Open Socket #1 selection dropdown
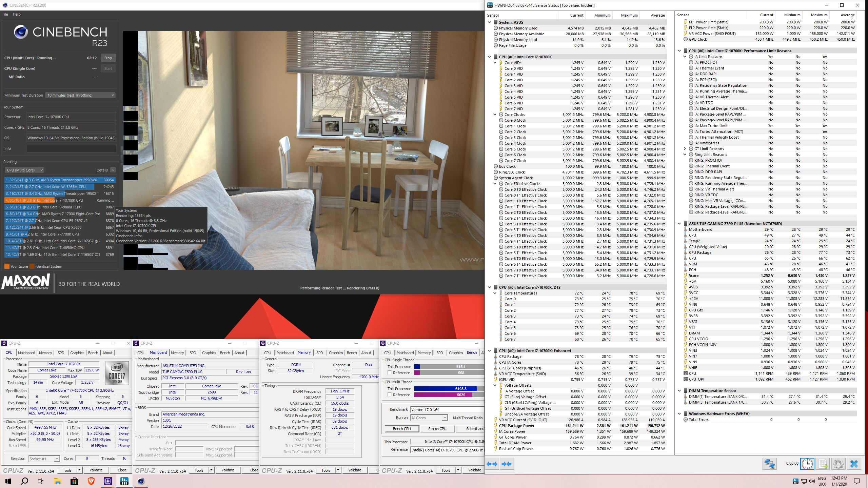This screenshot has height=488, width=868. [x=44, y=459]
